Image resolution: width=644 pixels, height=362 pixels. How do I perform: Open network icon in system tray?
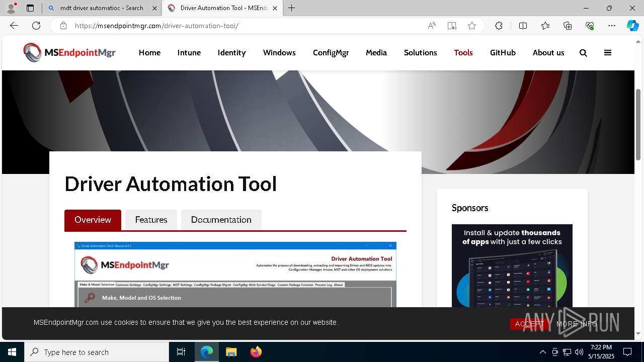pos(567,352)
